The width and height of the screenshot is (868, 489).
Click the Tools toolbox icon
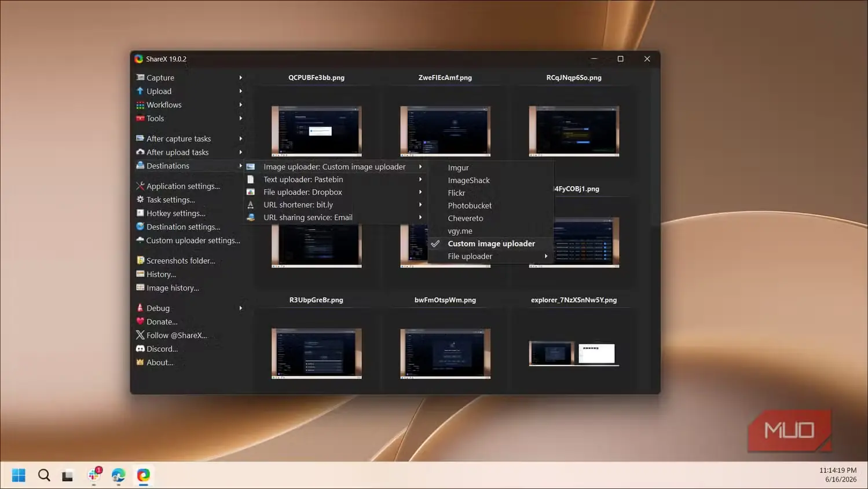pos(140,118)
